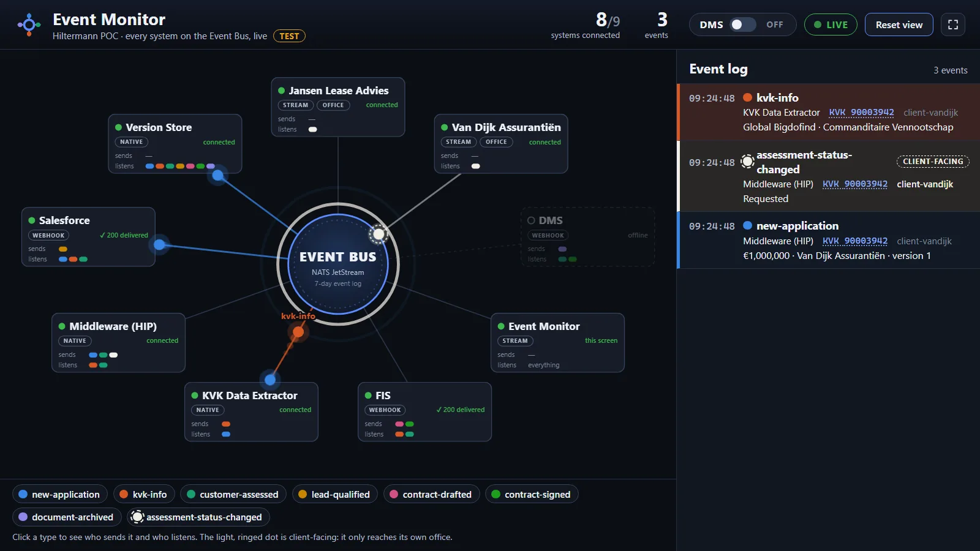980x551 pixels.
Task: Click the NATIVE tag on KVK Data Extractor
Action: click(208, 410)
